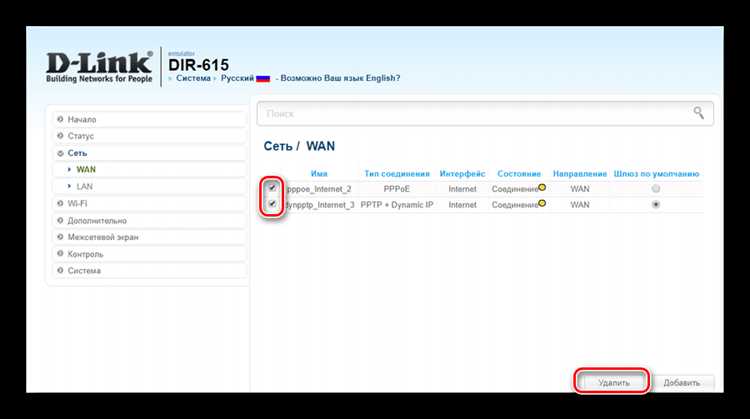Open the Система dropdown in header

(x=193, y=78)
